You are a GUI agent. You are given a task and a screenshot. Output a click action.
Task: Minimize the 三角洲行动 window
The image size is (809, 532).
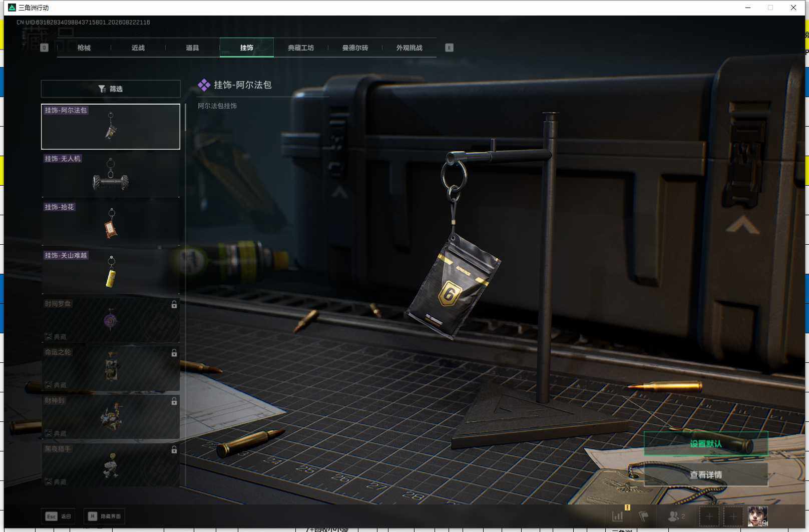(x=748, y=8)
